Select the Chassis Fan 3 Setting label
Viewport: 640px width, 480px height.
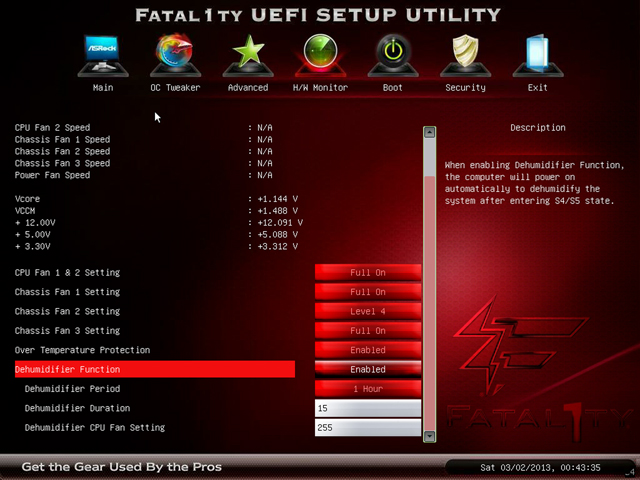point(67,331)
